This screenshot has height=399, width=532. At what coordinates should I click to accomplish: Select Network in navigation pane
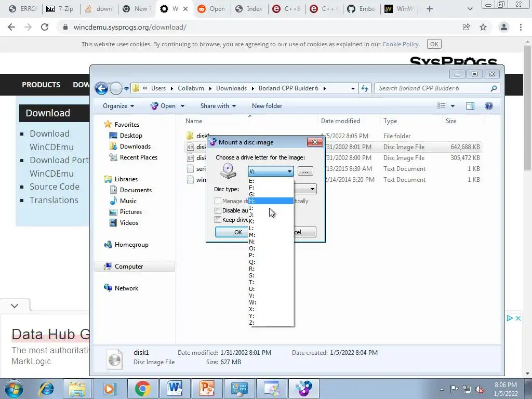pyautogui.click(x=126, y=288)
